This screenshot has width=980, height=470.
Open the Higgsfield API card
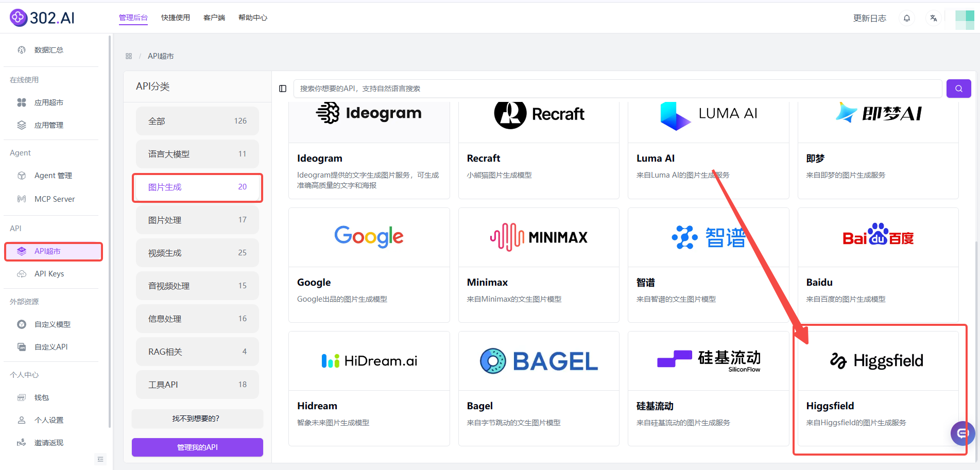878,389
